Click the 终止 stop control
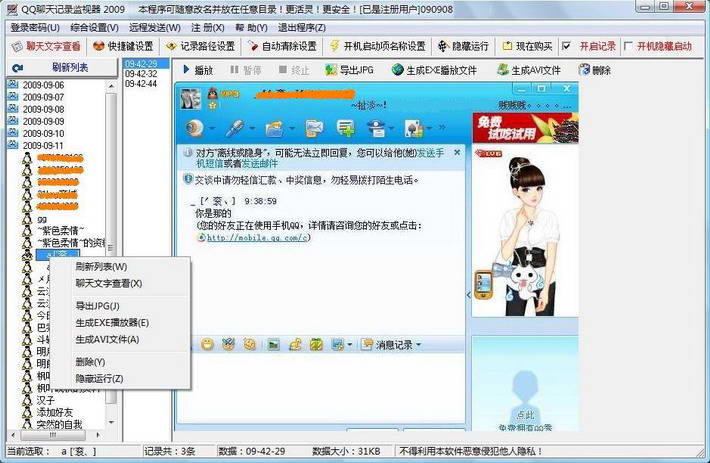The image size is (710, 463). [x=294, y=70]
